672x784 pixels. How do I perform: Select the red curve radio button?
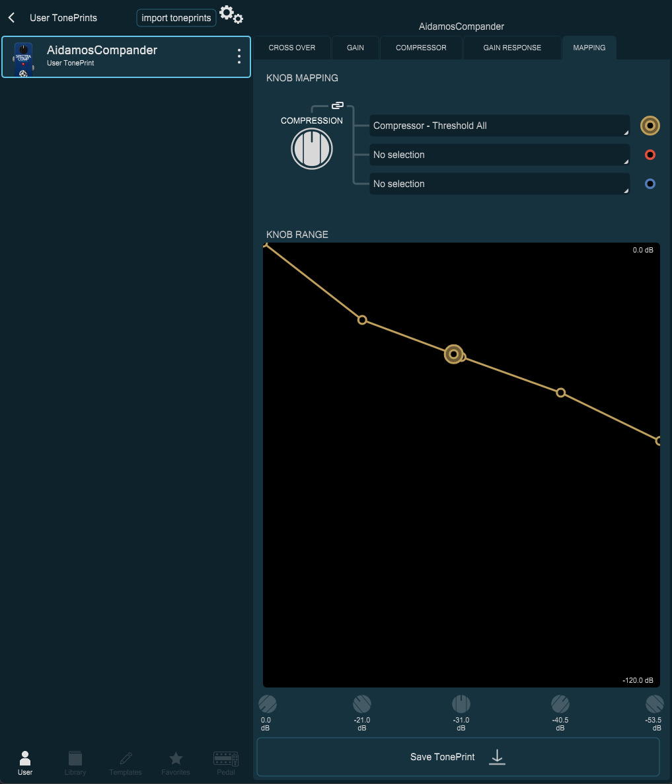click(650, 155)
